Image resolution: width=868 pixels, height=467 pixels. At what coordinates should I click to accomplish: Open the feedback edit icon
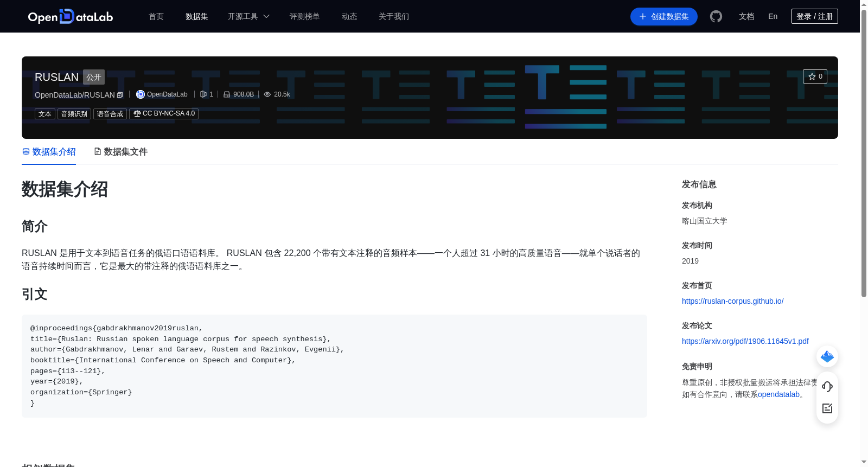click(827, 408)
